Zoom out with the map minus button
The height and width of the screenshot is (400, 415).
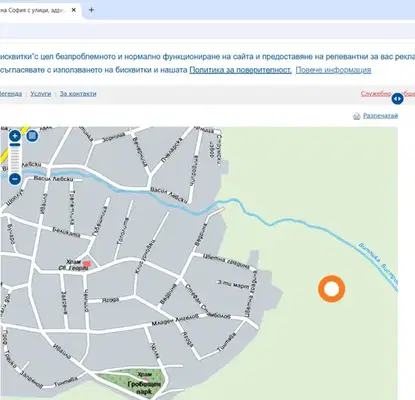coord(15,179)
